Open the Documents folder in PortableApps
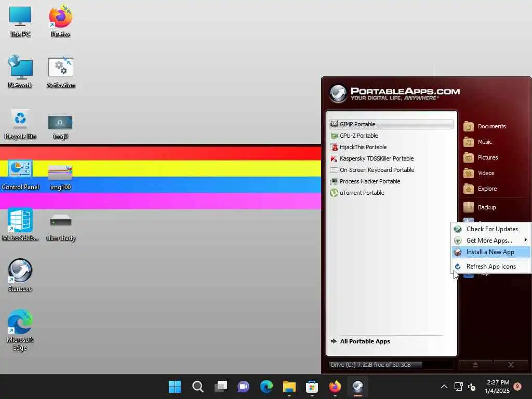The image size is (532, 399). pyautogui.click(x=485, y=126)
